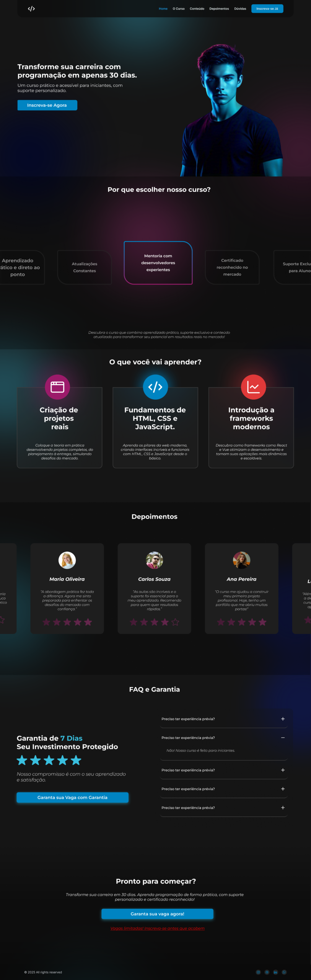Follow the red Vagas limitadas link

tap(157, 928)
